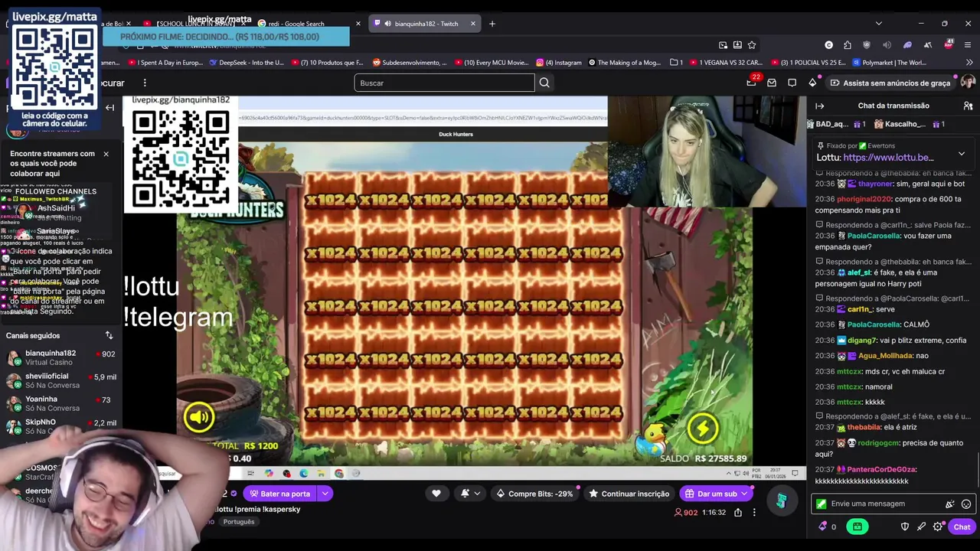The image size is (980, 551).
Task: Expand the pinned Lottu message chevron
Action: point(962,154)
